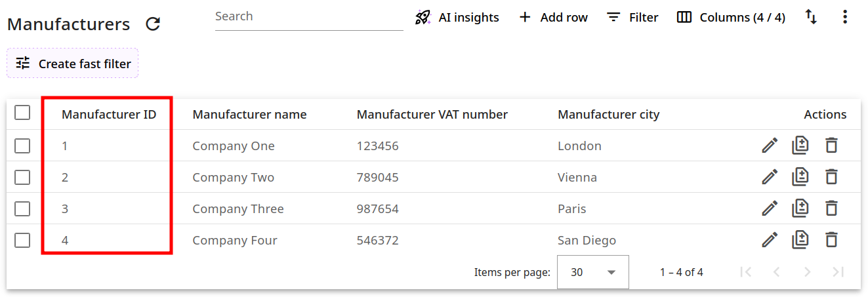868x297 pixels.
Task: Delete the Company Four row
Action: pyautogui.click(x=831, y=240)
